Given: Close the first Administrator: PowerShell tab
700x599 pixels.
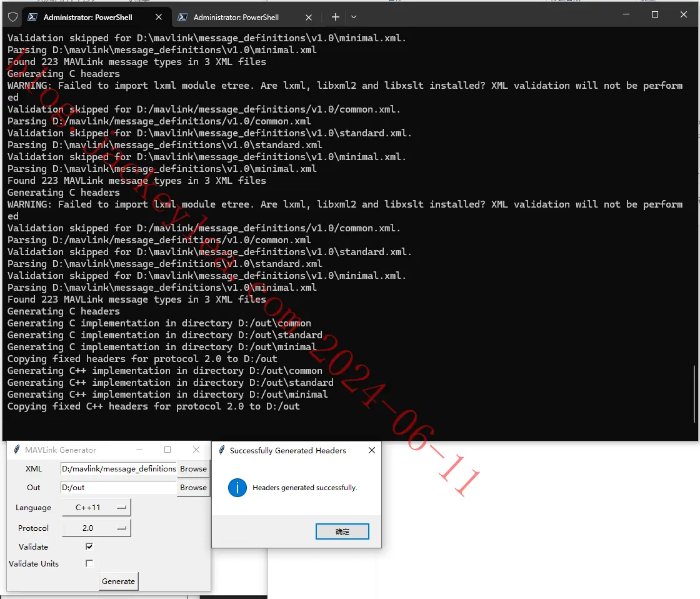Looking at the screenshot, I should [159, 17].
